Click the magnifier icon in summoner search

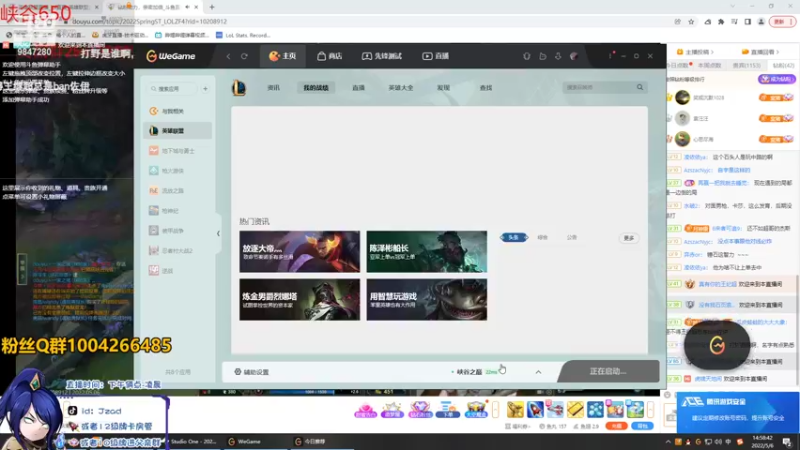pos(640,88)
